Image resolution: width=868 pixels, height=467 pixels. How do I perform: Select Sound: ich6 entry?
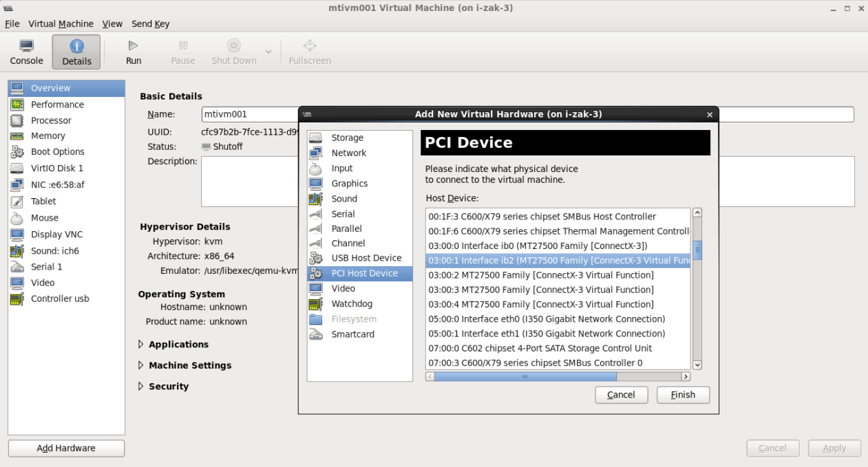point(67,251)
